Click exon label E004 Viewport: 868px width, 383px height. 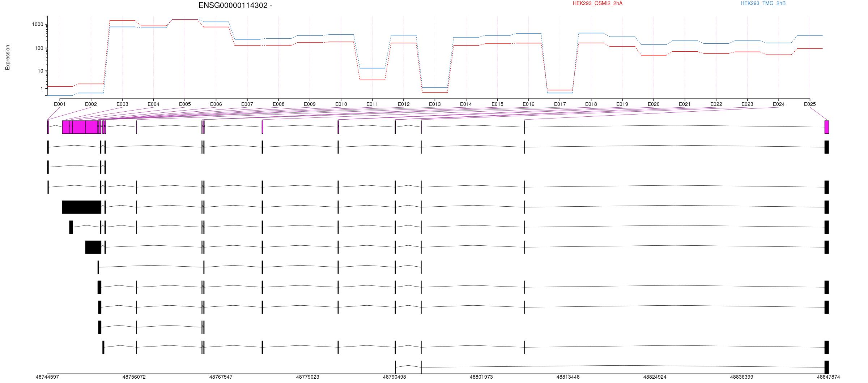coord(153,104)
